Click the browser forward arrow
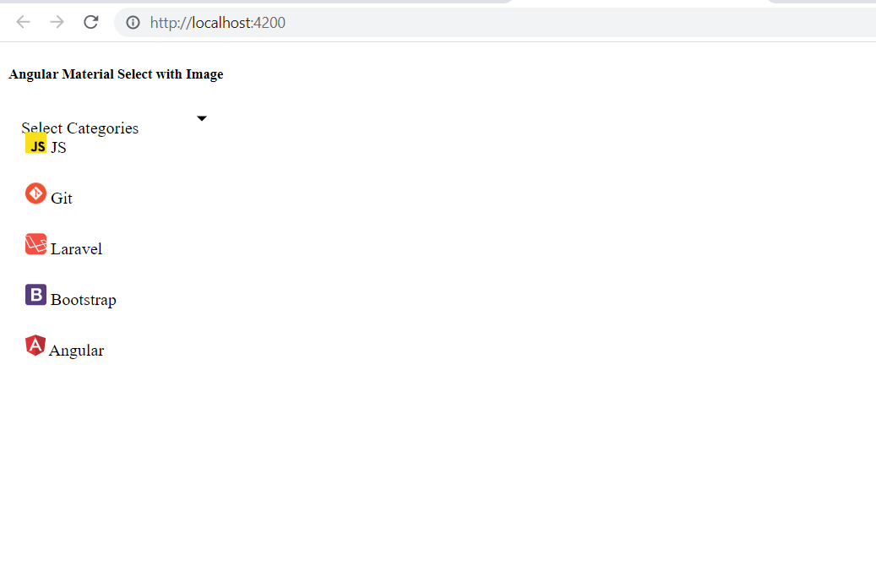Image resolution: width=876 pixels, height=588 pixels. tap(57, 22)
